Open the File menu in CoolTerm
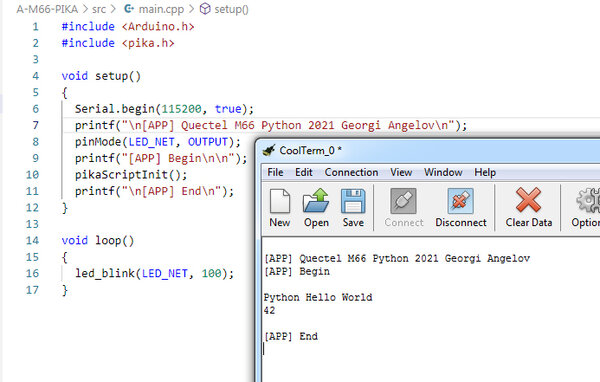600x382 pixels. 275,172
